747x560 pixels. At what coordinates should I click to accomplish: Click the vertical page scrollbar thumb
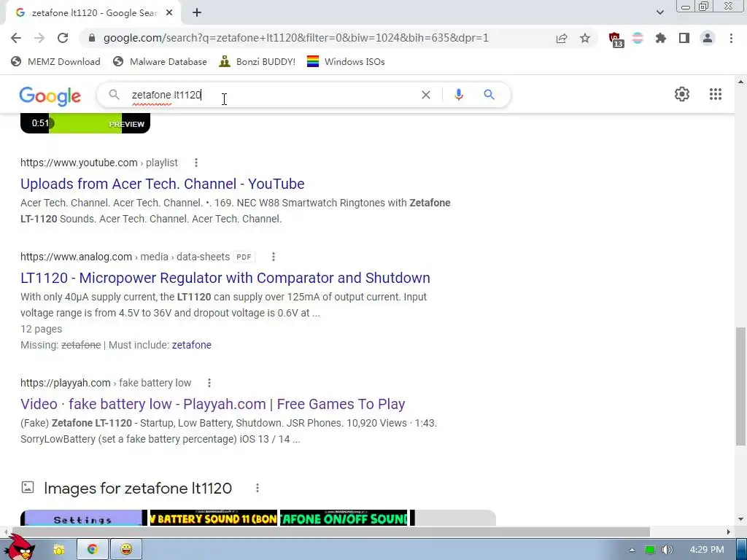pyautogui.click(x=740, y=386)
